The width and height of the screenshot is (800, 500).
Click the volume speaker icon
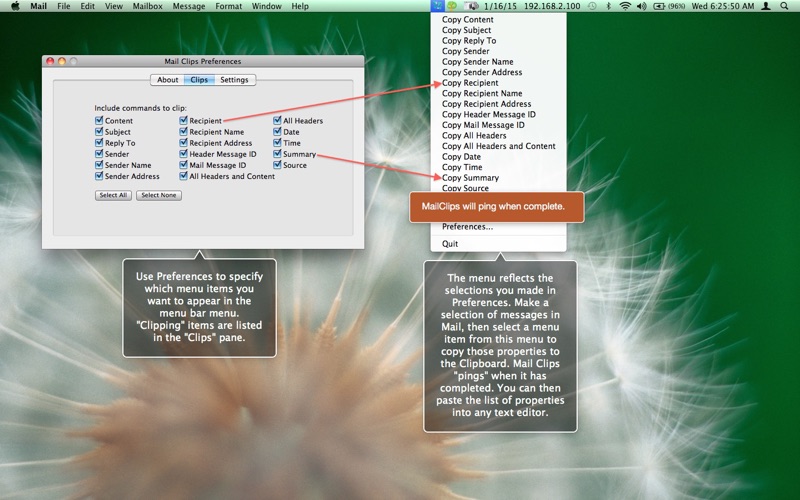point(642,6)
